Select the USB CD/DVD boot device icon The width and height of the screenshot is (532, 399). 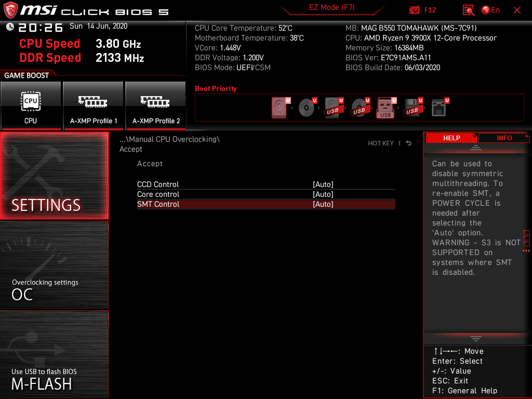360,108
